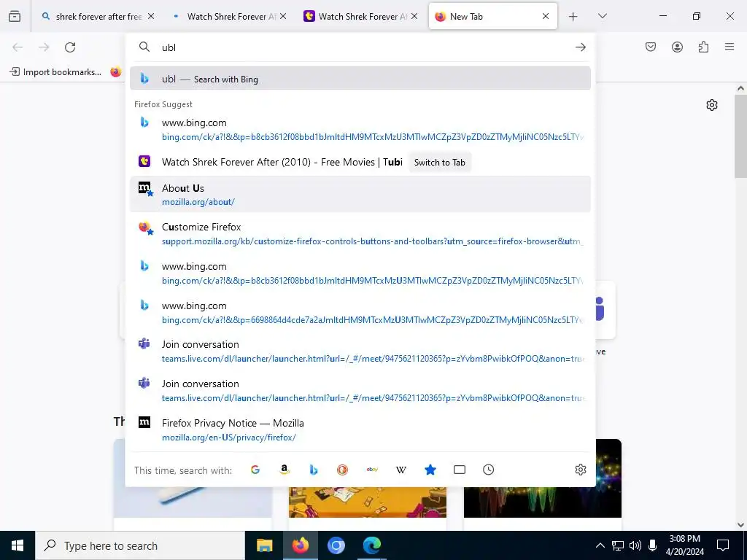Open the Save to Pocket icon

pos(651,47)
